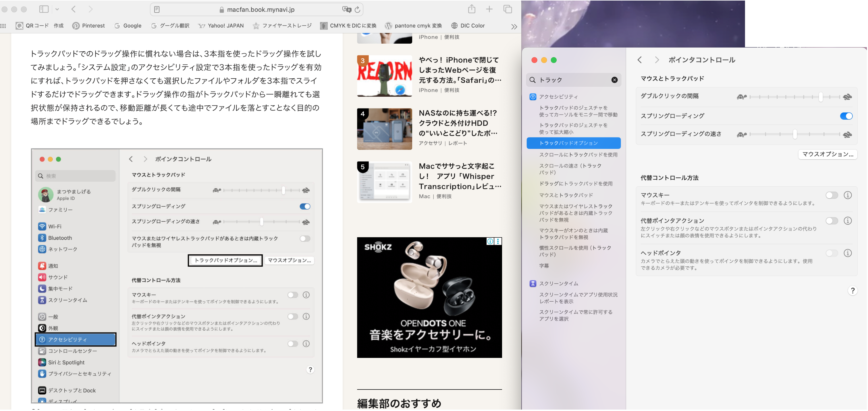The image size is (868, 411).
Task: Click the マウスオプション… button
Action: tap(827, 154)
